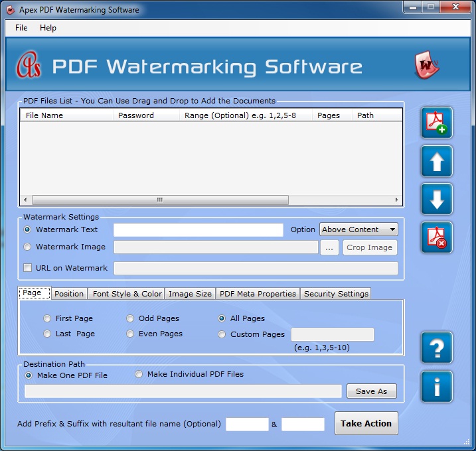
Task: Switch to the Page tab
Action: (35, 293)
